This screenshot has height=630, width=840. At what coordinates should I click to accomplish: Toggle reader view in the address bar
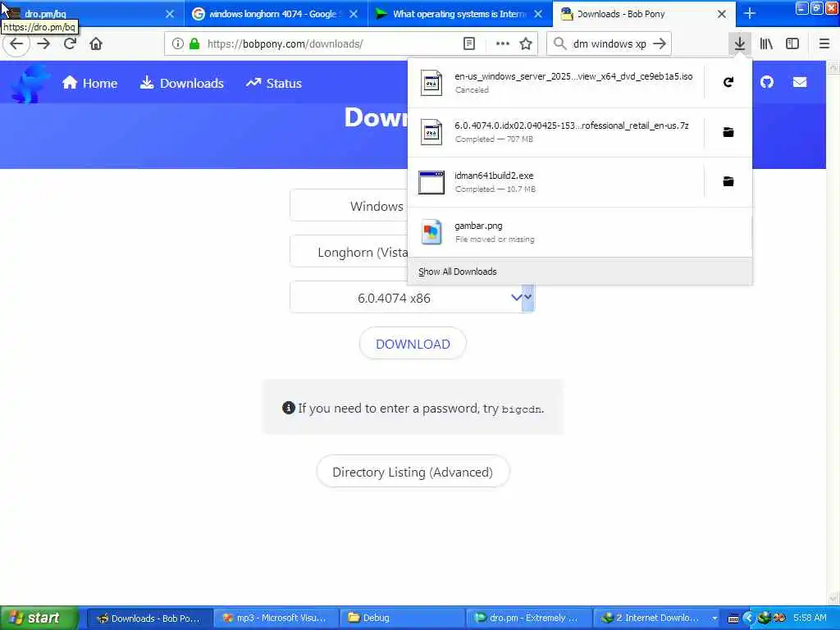pos(468,44)
